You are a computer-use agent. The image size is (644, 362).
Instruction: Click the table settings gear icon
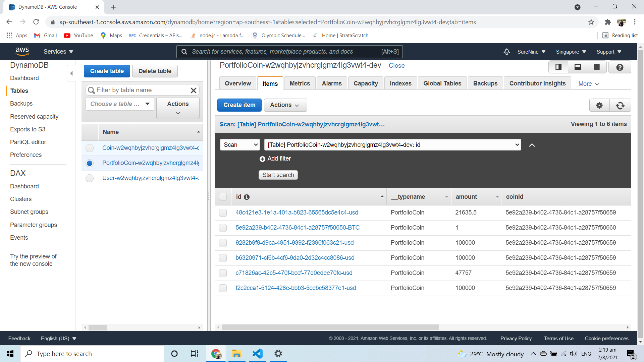(x=599, y=105)
